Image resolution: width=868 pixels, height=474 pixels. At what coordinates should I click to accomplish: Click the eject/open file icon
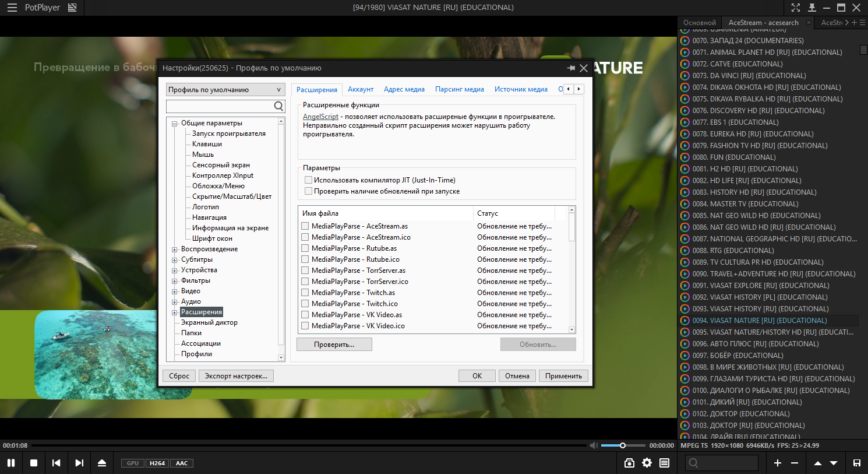coord(102,463)
